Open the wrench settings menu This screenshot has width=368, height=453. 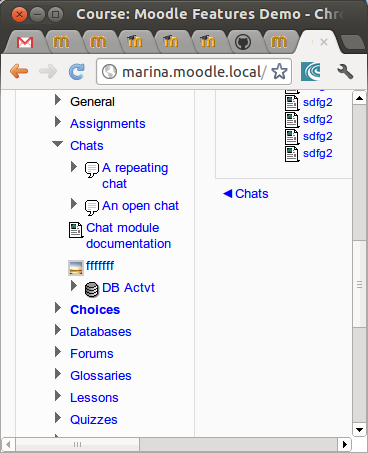click(x=345, y=71)
